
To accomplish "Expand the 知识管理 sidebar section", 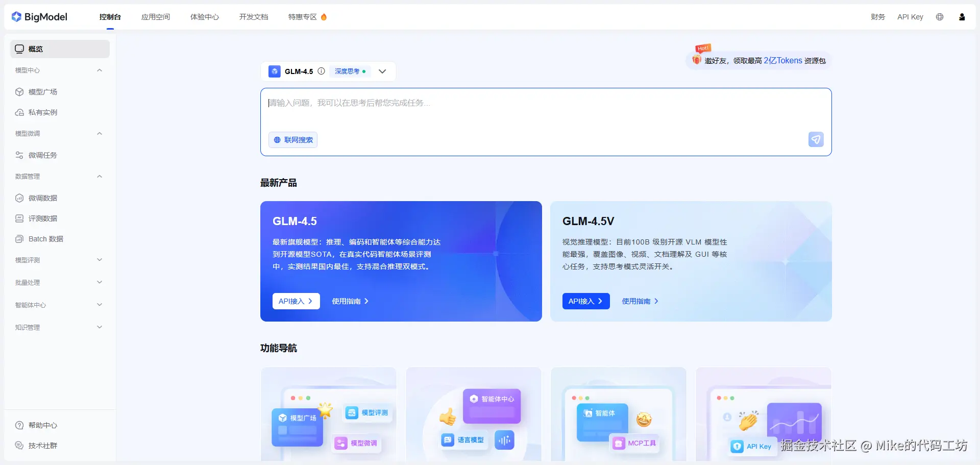I will (x=100, y=327).
